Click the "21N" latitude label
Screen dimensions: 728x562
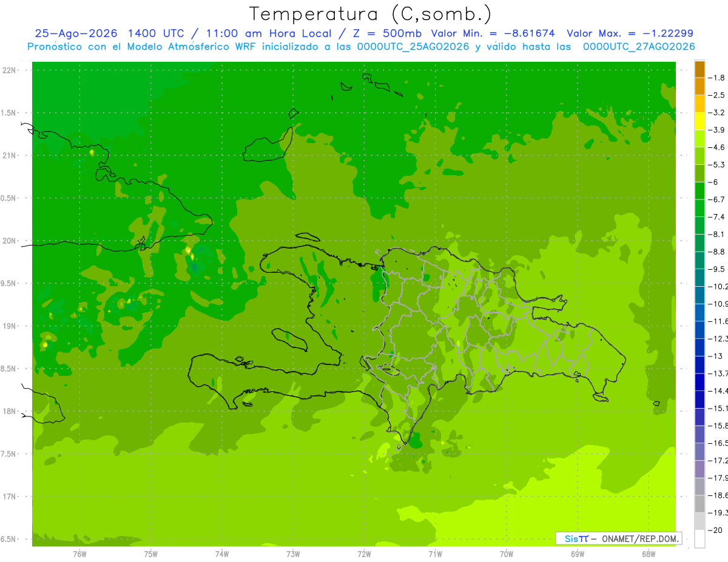10,155
